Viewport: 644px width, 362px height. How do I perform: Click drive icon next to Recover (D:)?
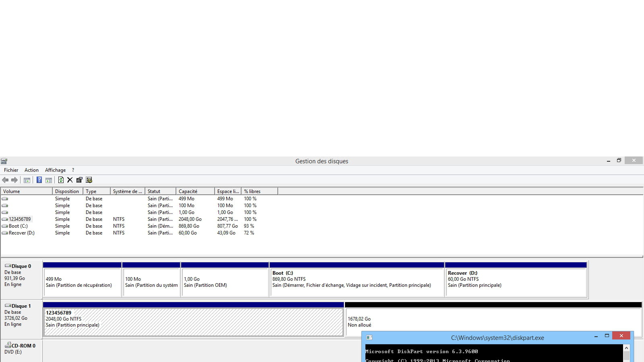point(5,233)
